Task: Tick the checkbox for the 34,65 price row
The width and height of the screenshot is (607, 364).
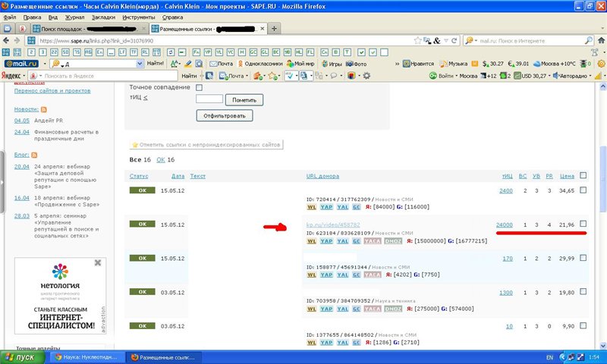Action: [583, 190]
